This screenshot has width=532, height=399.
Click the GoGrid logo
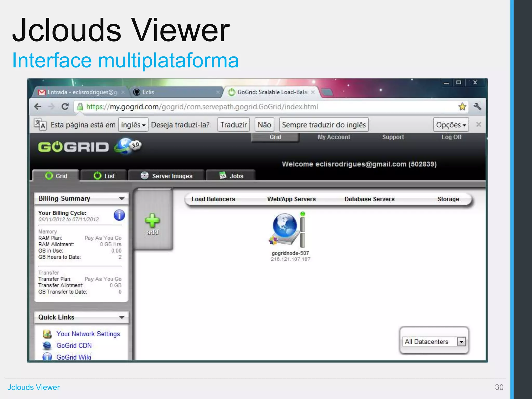point(73,147)
